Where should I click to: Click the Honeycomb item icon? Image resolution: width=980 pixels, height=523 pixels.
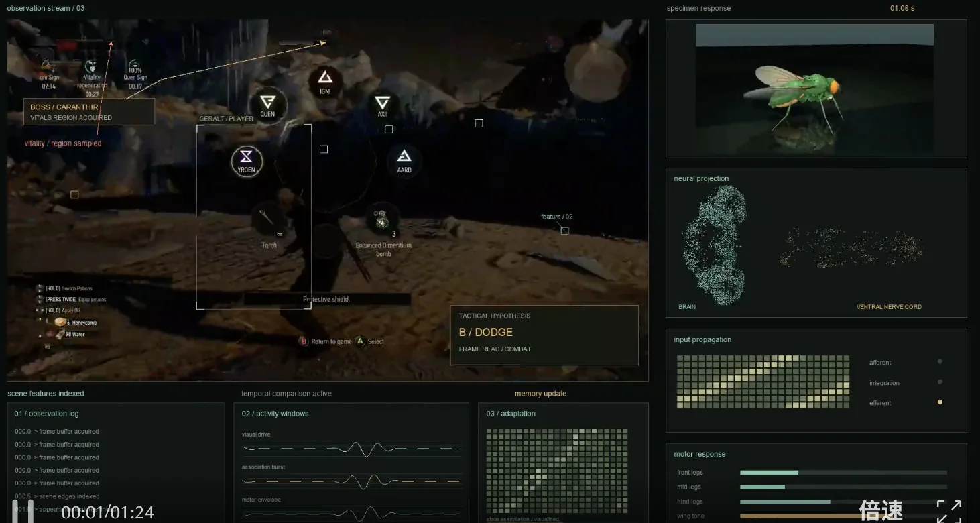(60, 323)
